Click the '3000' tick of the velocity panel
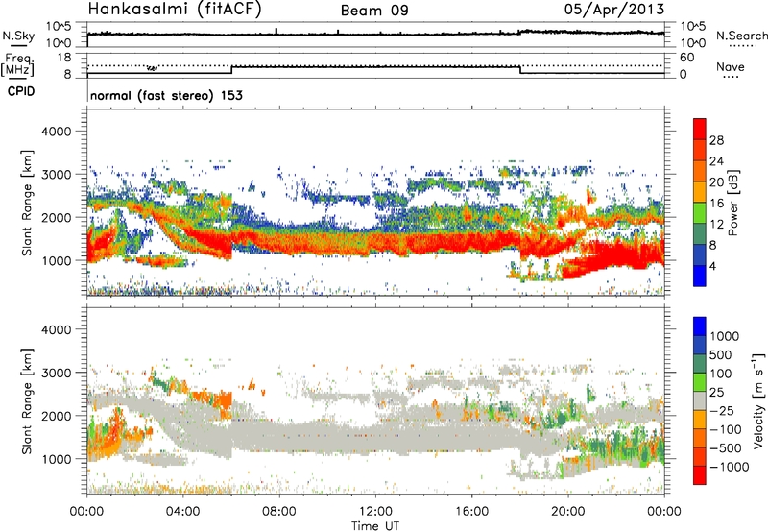This screenshot has width=768, height=532. point(56,373)
